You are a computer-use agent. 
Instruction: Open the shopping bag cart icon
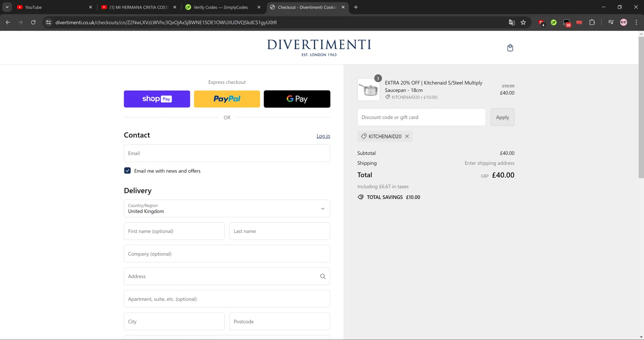point(510,48)
